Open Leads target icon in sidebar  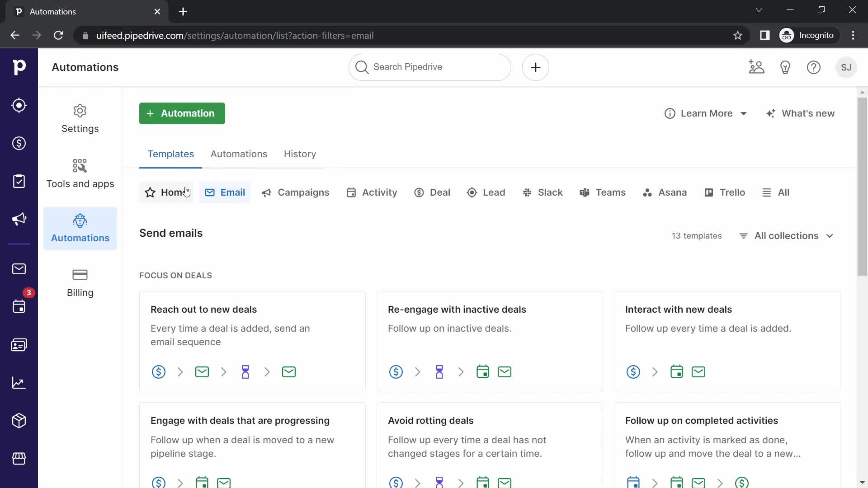[19, 105]
